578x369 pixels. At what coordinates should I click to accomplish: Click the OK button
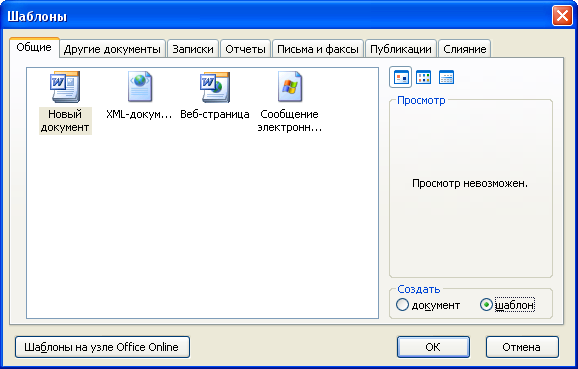coord(433,347)
